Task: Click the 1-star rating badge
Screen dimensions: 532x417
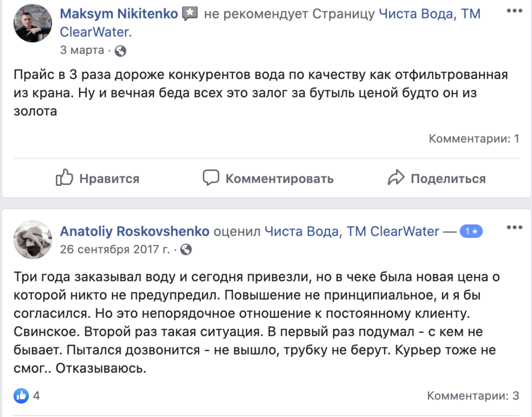Action: point(471,232)
